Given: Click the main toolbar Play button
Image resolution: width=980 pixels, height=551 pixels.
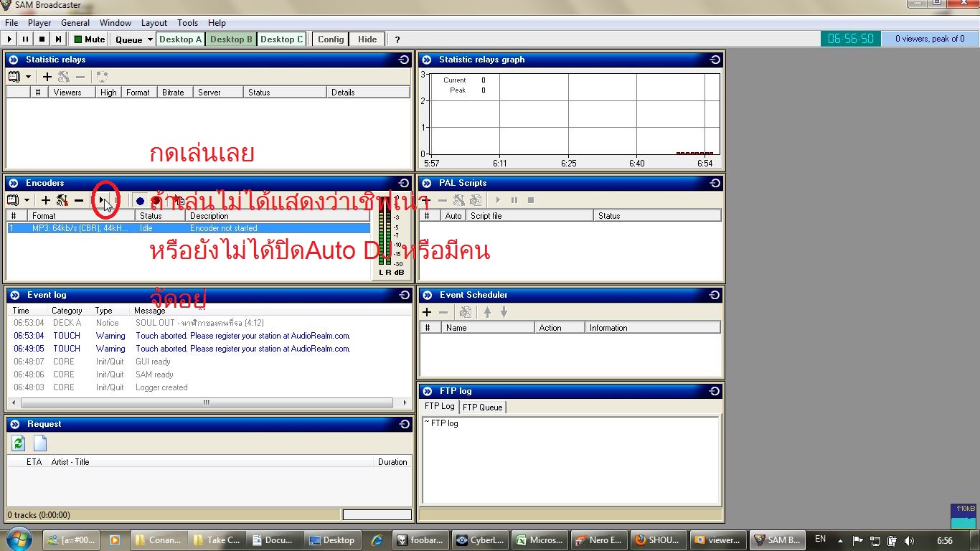Looking at the screenshot, I should [10, 39].
